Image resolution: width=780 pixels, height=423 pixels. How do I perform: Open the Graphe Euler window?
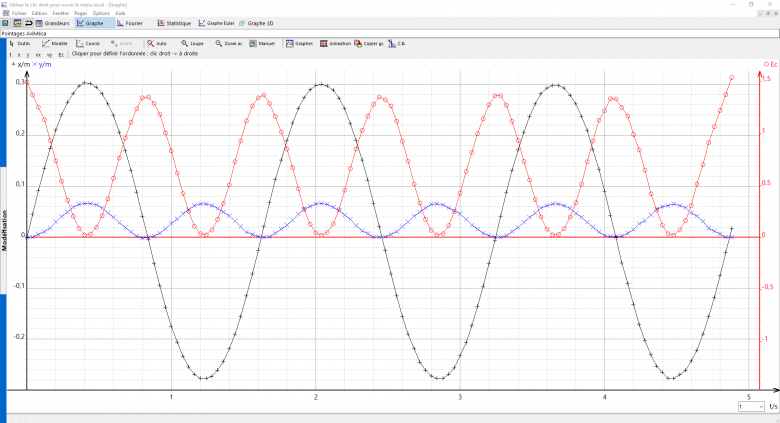point(216,23)
